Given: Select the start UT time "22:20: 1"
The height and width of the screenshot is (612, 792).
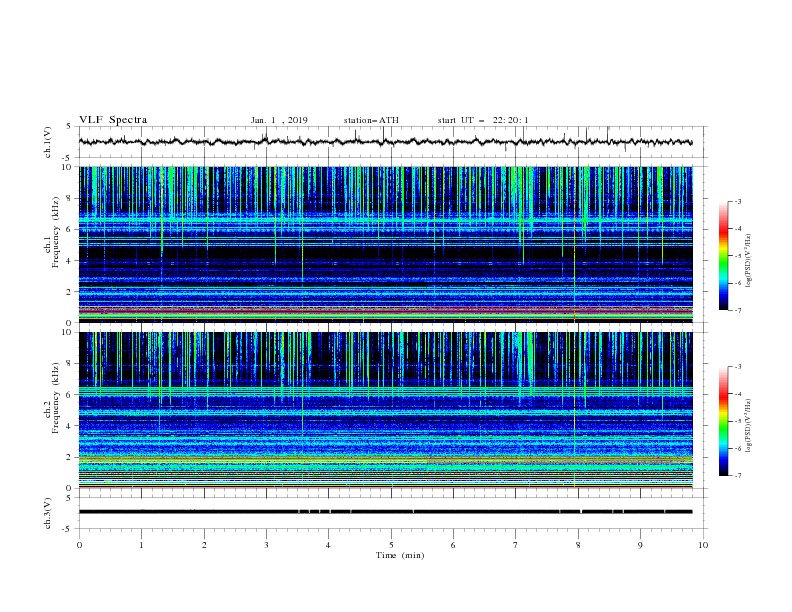Looking at the screenshot, I should [511, 120].
